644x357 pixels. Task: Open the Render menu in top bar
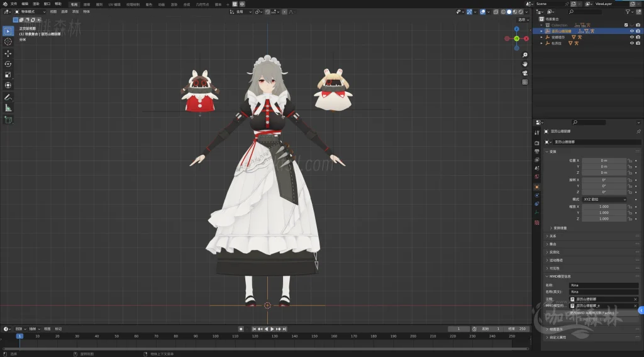[36, 4]
